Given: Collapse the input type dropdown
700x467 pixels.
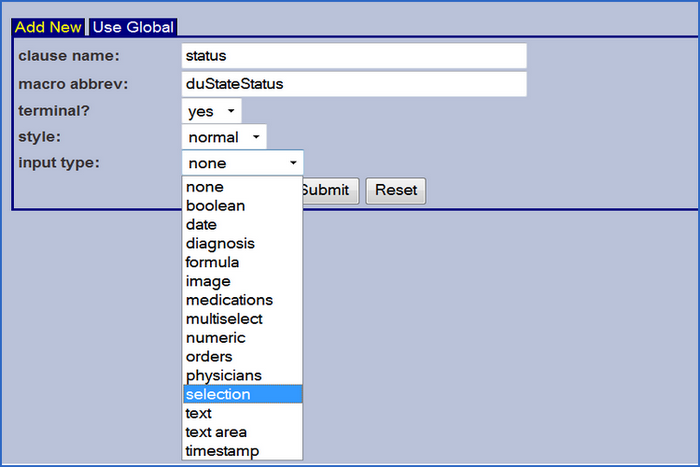Looking at the screenshot, I should tap(242, 163).
